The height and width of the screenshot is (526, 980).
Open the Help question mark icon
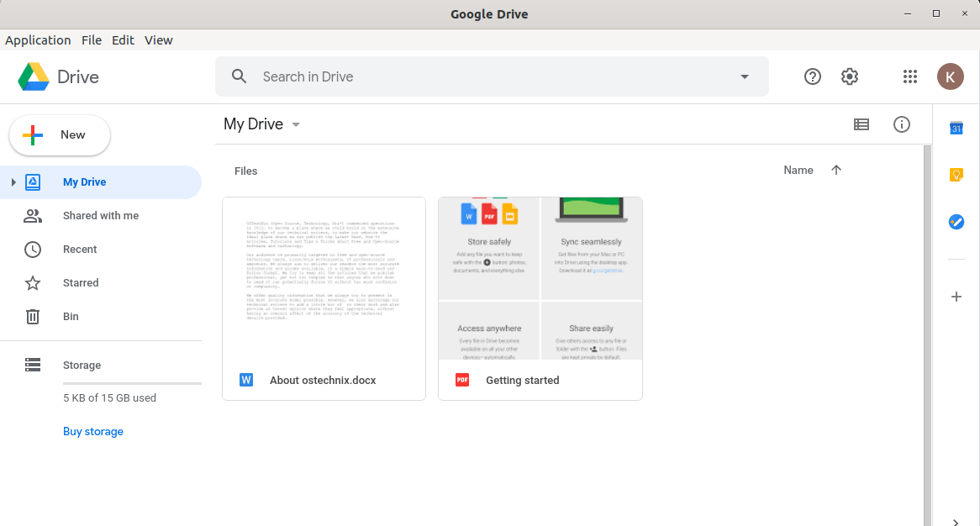click(x=813, y=76)
